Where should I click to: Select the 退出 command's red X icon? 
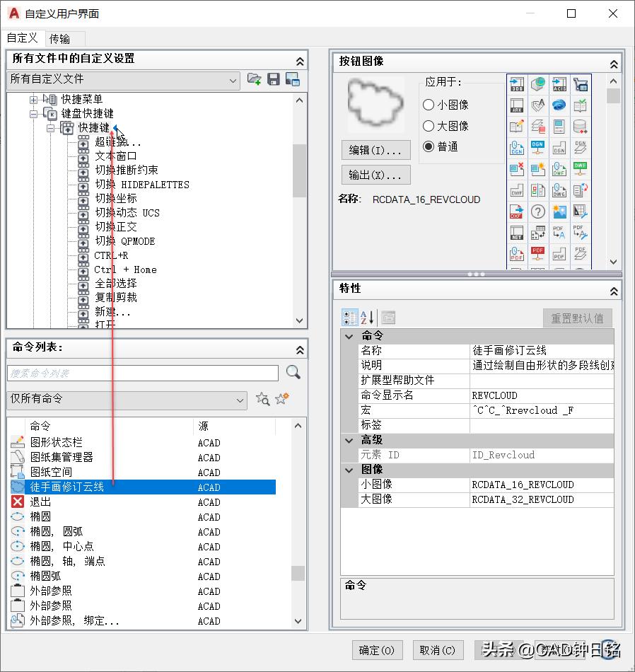tap(17, 502)
